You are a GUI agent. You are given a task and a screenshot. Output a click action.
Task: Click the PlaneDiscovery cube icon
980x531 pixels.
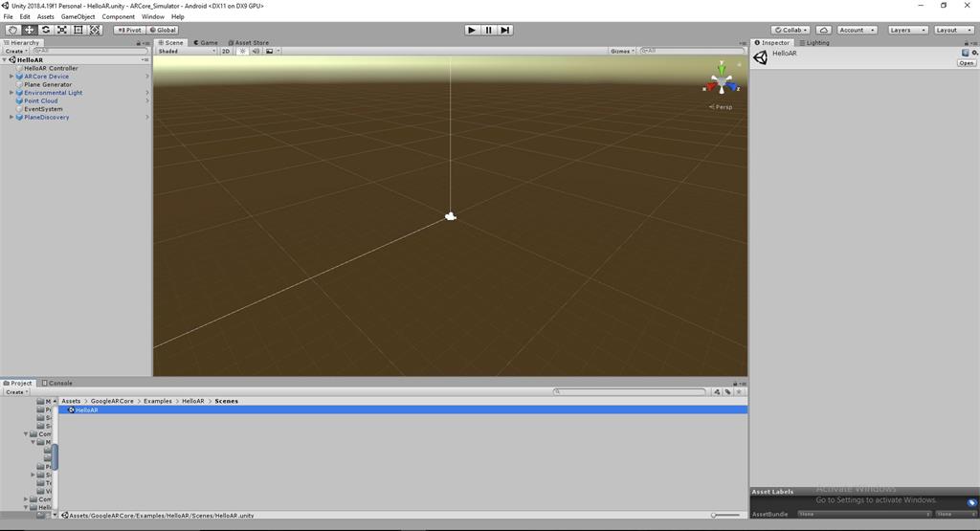click(19, 117)
